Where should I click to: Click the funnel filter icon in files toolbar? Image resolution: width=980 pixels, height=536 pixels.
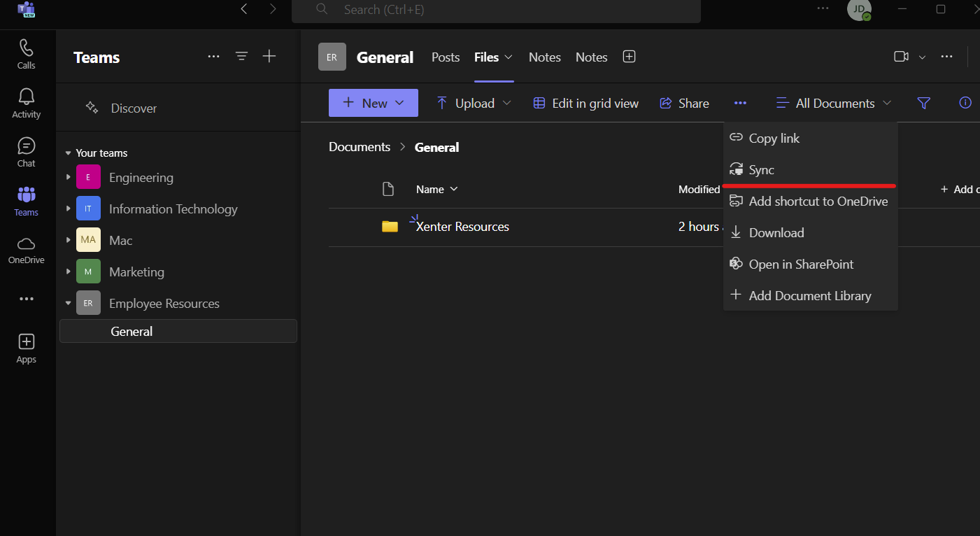[923, 103]
